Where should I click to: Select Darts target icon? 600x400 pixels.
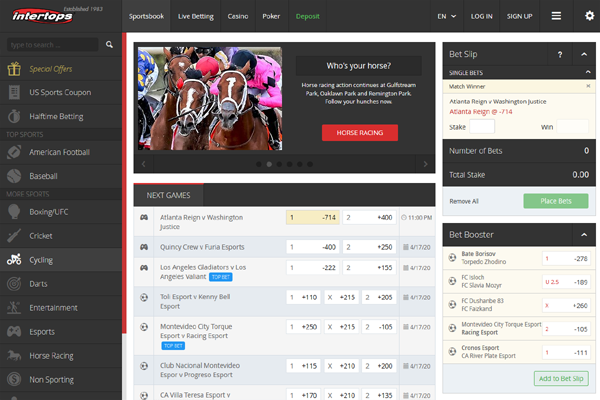click(14, 284)
